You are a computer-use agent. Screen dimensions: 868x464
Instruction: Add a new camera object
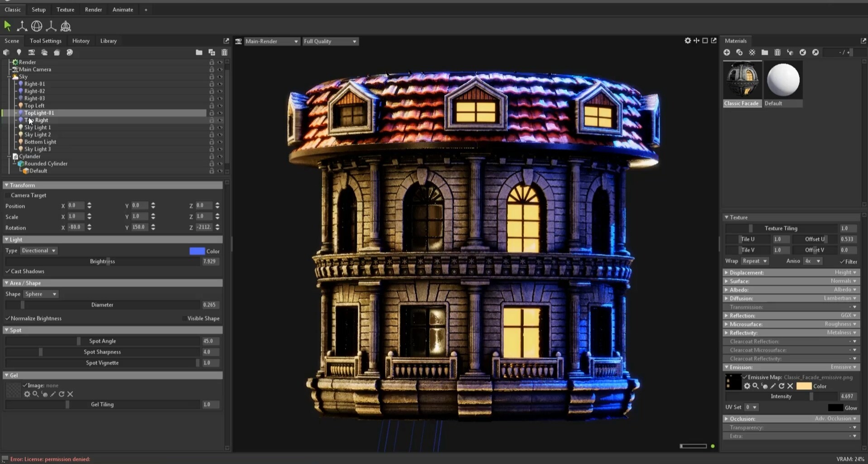coord(31,53)
